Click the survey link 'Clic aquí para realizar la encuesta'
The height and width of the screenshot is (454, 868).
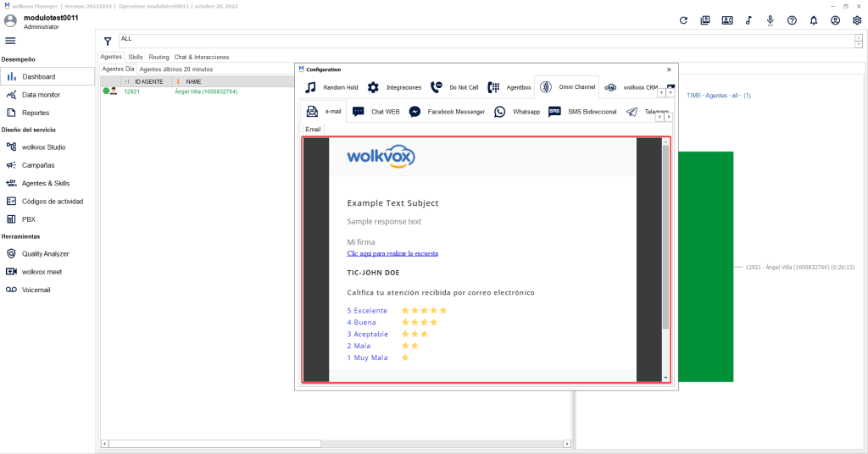click(392, 253)
